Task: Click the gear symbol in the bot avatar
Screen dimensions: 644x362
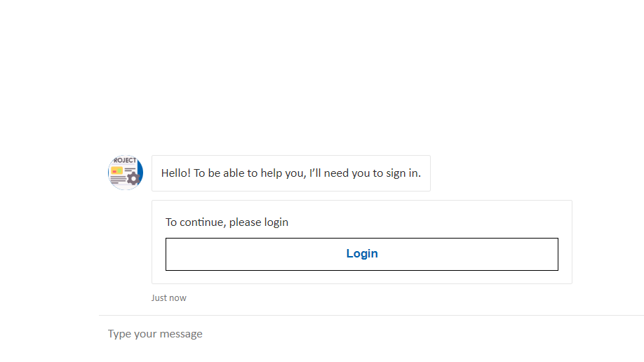Action: click(133, 178)
